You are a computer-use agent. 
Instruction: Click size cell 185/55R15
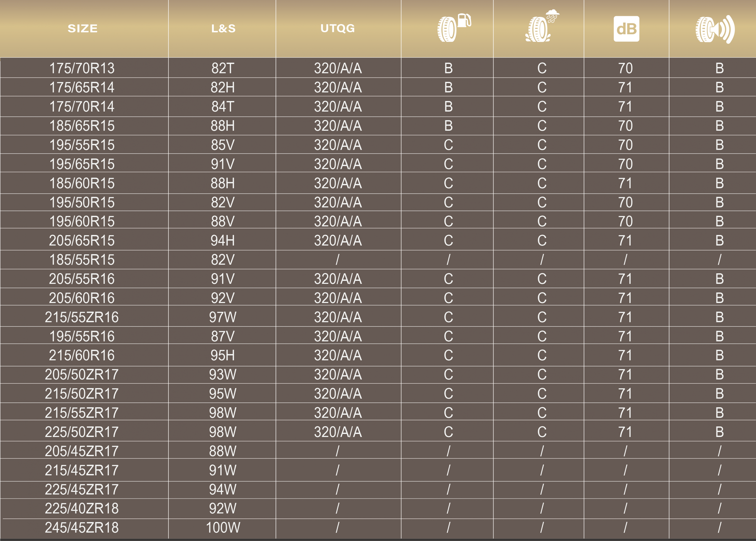[82, 259]
